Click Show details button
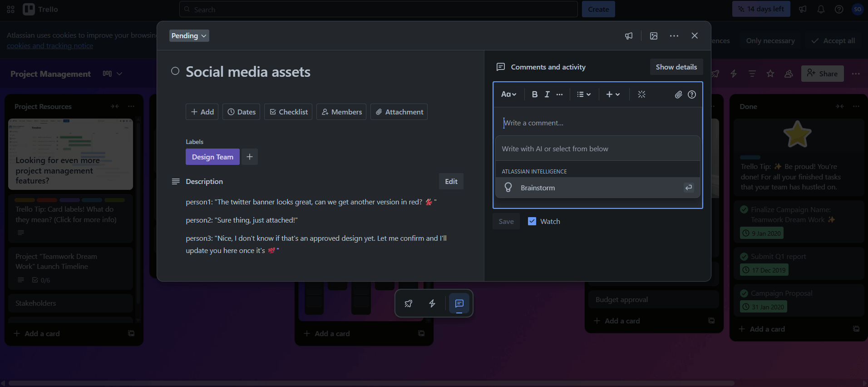The image size is (868, 387). pyautogui.click(x=676, y=67)
